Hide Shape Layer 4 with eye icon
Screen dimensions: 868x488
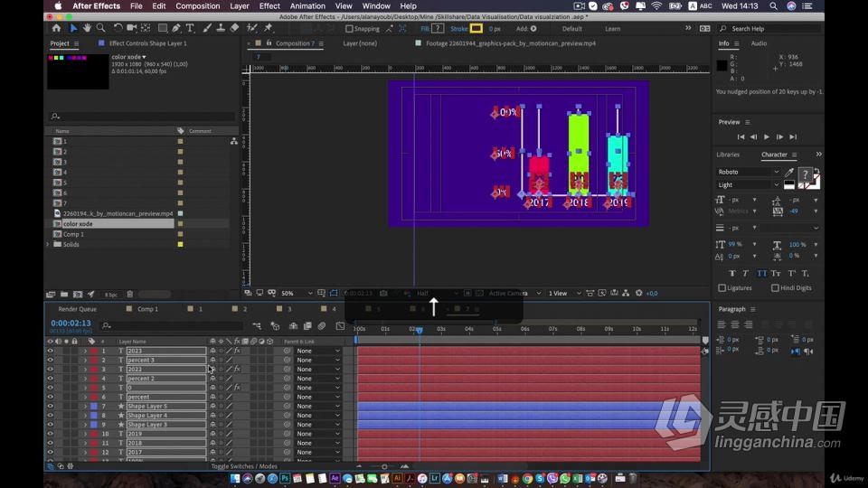pyautogui.click(x=51, y=416)
